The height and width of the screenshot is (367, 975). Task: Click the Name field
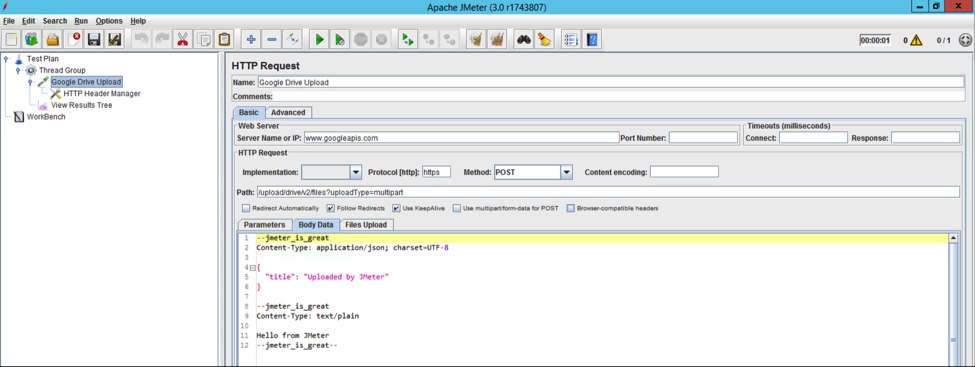point(610,82)
